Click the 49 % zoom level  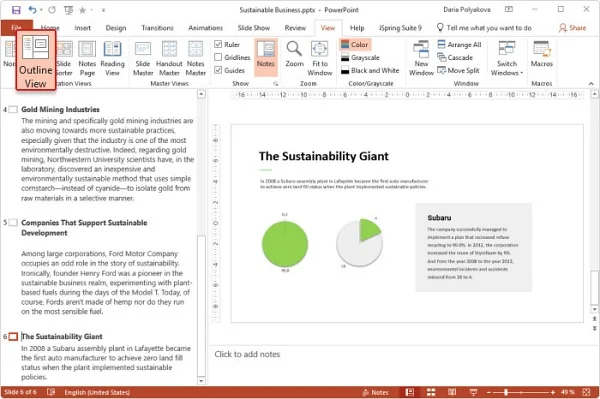(568, 392)
